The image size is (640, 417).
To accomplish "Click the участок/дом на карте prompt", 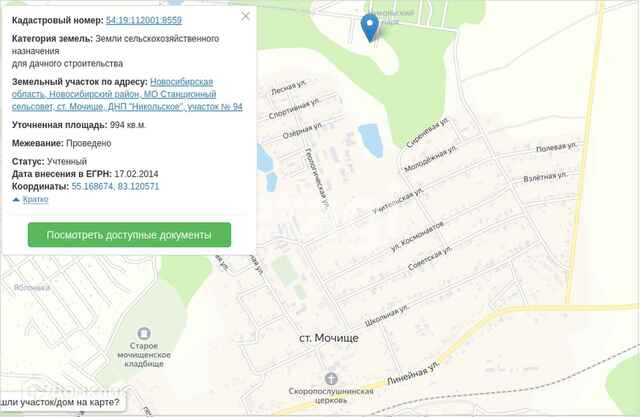I will [60, 402].
